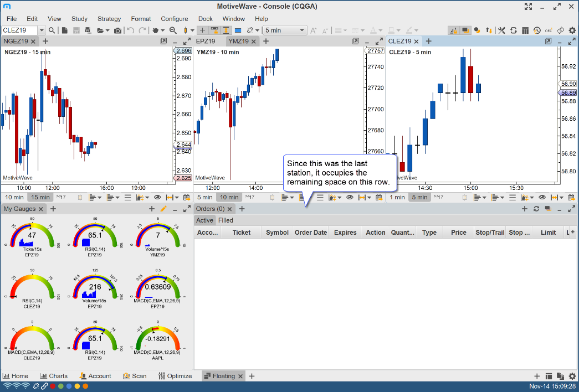Select the hand pan tool
Viewport: 579px width, 392px height.
pyautogui.click(x=156, y=30)
